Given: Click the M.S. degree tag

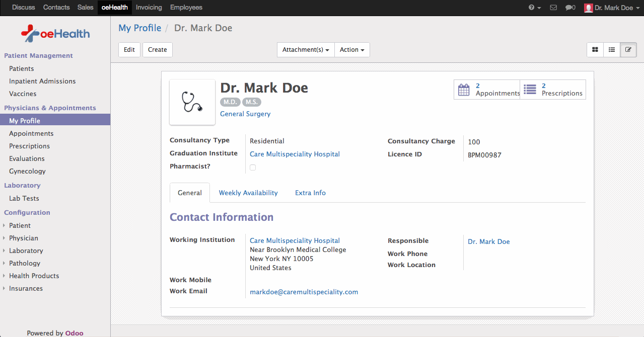Looking at the screenshot, I should 251,102.
